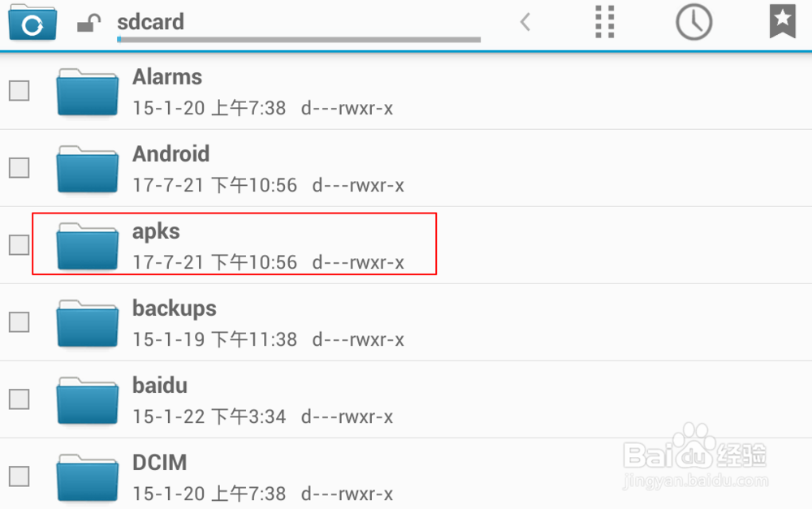Screen dimensions: 812x509
Task: Select the DCIM folder checkbox
Action: pos(19,477)
